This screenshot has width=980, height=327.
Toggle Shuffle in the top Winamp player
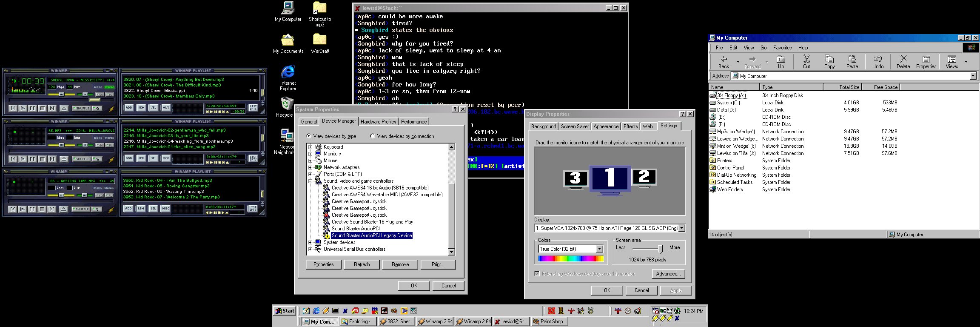coord(81,108)
